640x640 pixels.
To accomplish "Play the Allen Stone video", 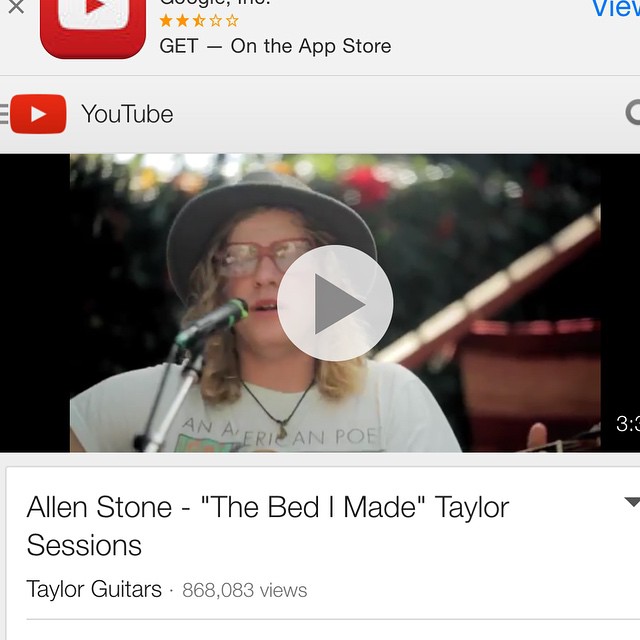I will point(335,303).
